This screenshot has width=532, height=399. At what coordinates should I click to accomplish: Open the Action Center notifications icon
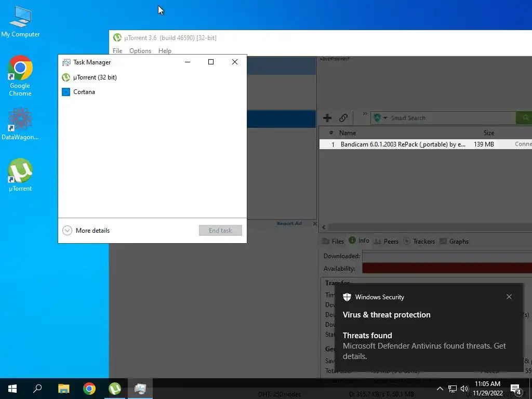point(516,389)
